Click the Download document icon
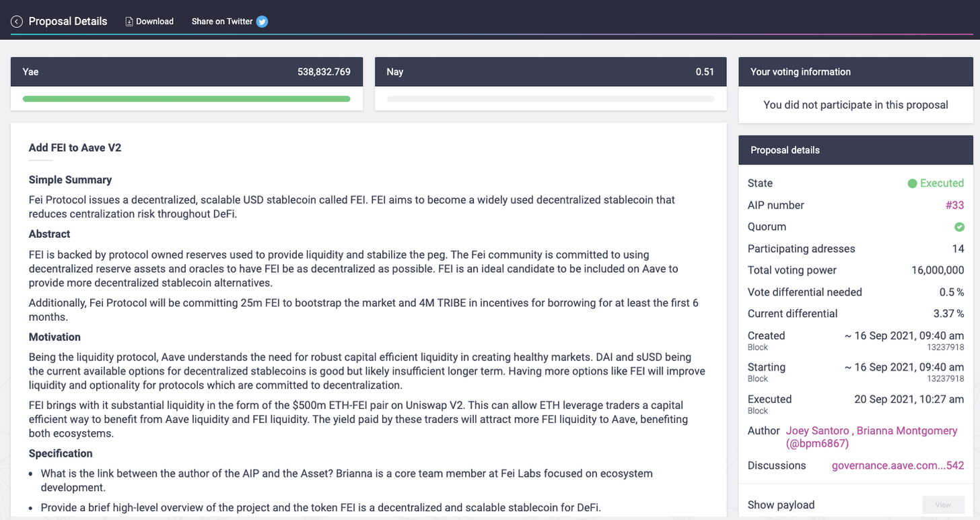Viewport: 980px width, 520px height. coord(129,22)
